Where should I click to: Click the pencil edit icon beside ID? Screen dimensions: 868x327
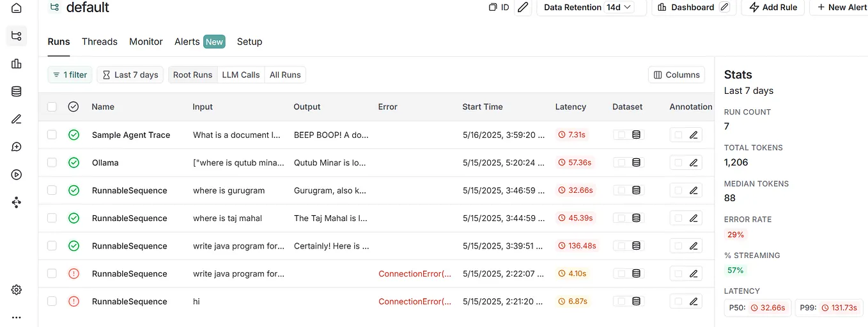[523, 8]
